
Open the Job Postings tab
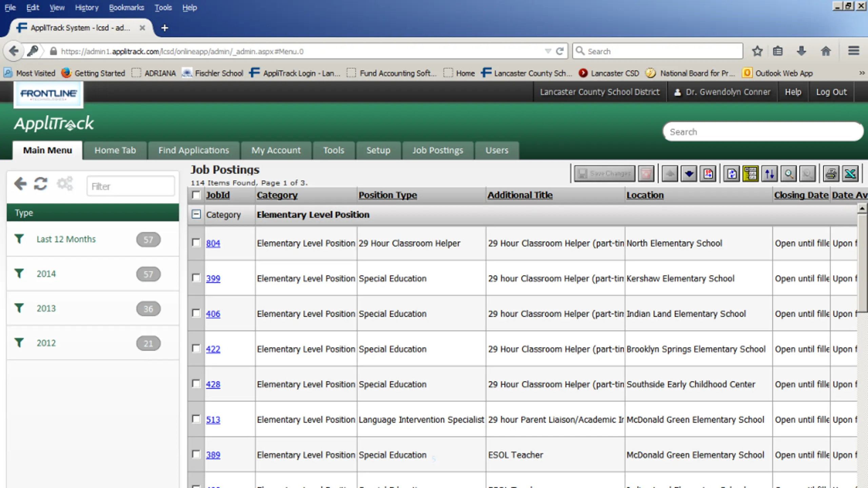tap(437, 150)
